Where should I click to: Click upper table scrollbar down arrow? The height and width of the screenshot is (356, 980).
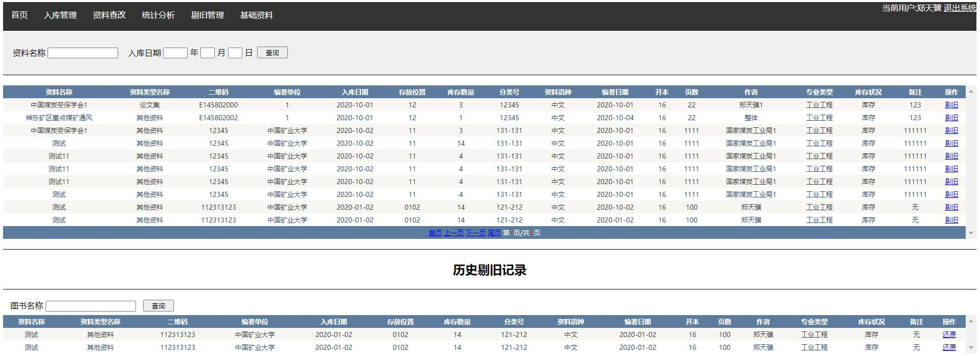[971, 233]
